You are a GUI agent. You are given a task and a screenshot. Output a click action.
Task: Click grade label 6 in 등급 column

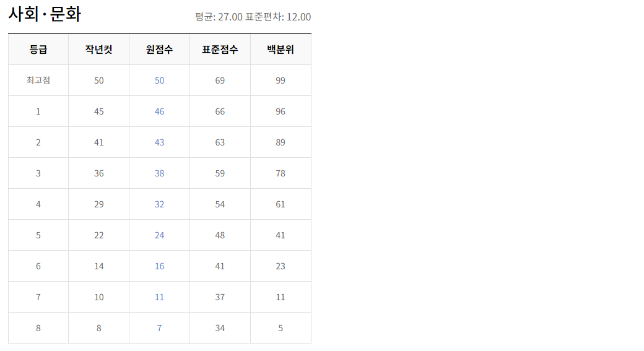(38, 266)
